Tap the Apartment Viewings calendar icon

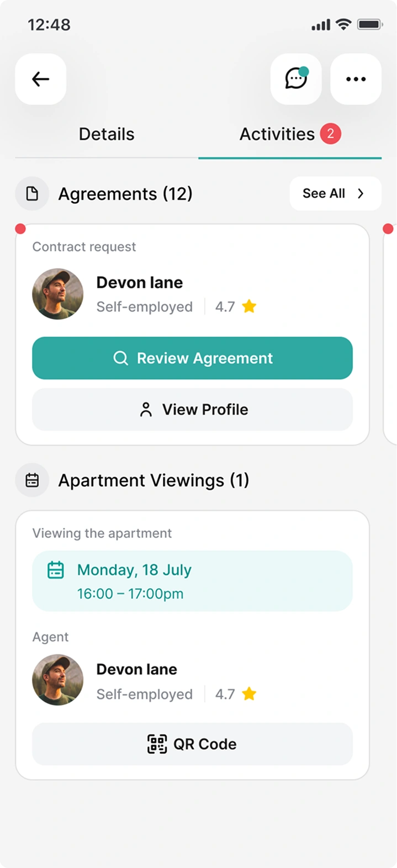pyautogui.click(x=32, y=480)
